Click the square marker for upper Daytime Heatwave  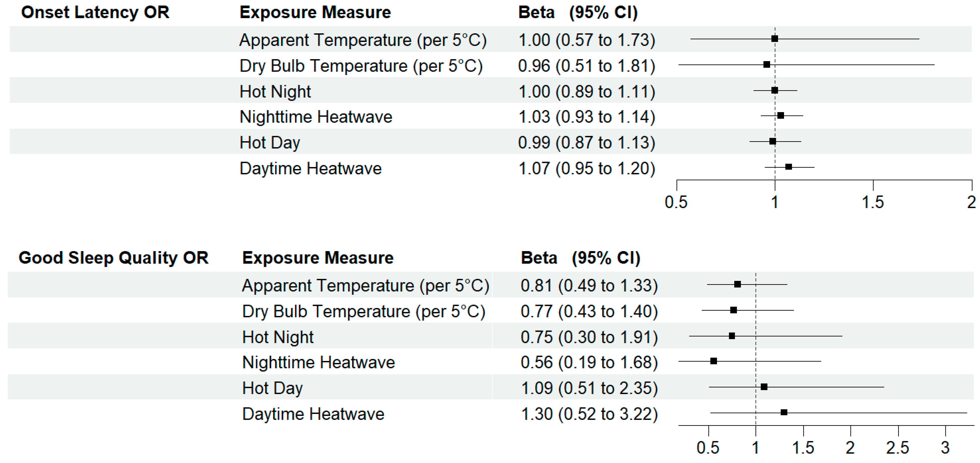click(x=789, y=167)
